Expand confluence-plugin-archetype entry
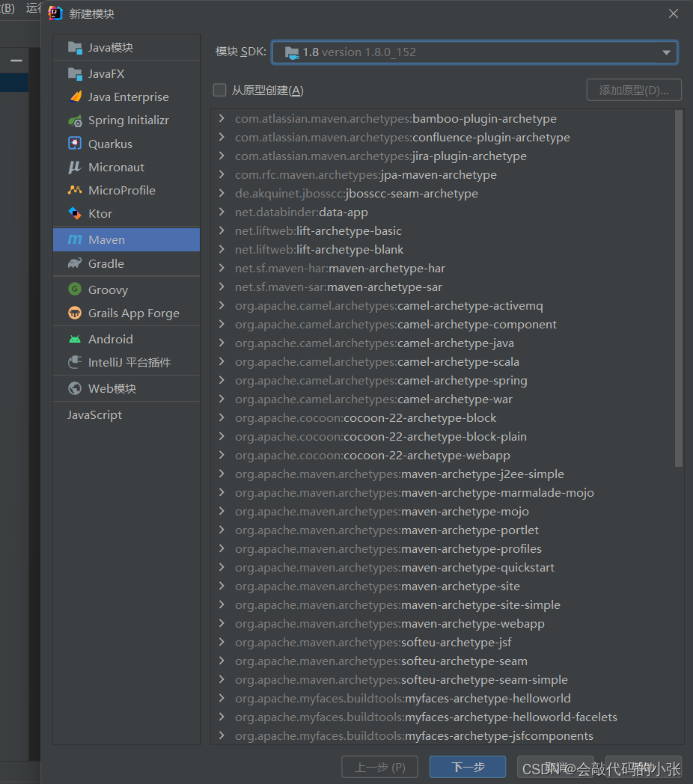 pos(222,137)
